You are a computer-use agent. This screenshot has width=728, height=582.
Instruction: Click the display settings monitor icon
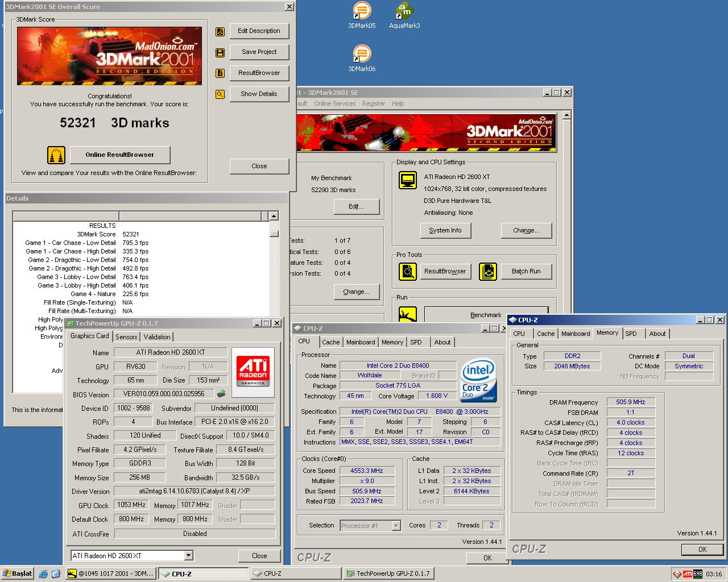[408, 180]
